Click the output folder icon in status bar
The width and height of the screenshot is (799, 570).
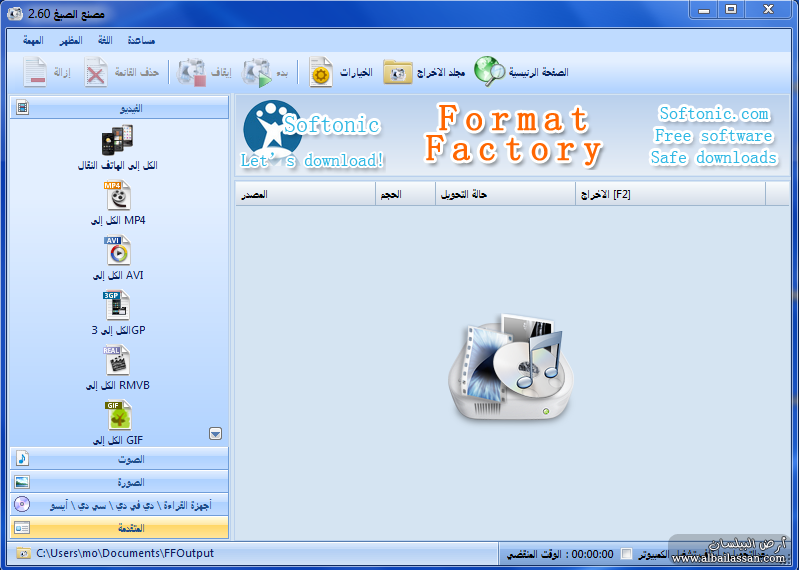click(x=23, y=553)
